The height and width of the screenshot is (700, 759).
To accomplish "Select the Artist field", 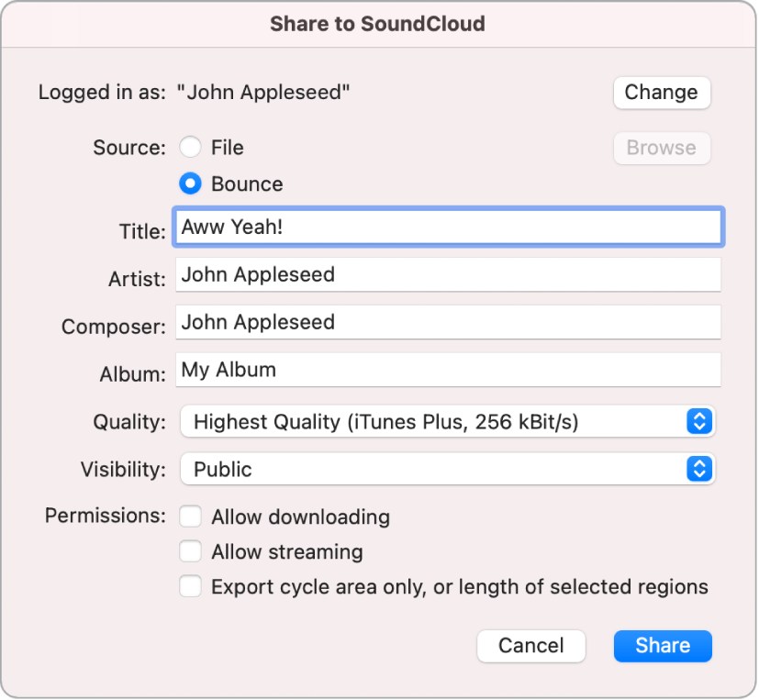I will point(447,274).
